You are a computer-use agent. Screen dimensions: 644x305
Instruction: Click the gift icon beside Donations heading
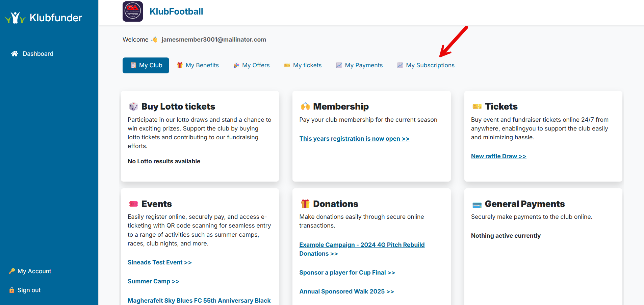tap(305, 204)
